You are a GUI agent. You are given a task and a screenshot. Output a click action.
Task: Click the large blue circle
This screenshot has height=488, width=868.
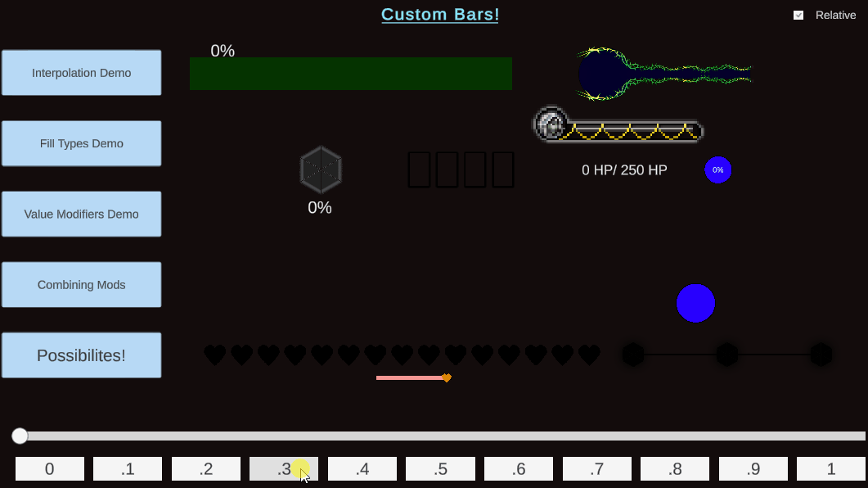click(696, 303)
